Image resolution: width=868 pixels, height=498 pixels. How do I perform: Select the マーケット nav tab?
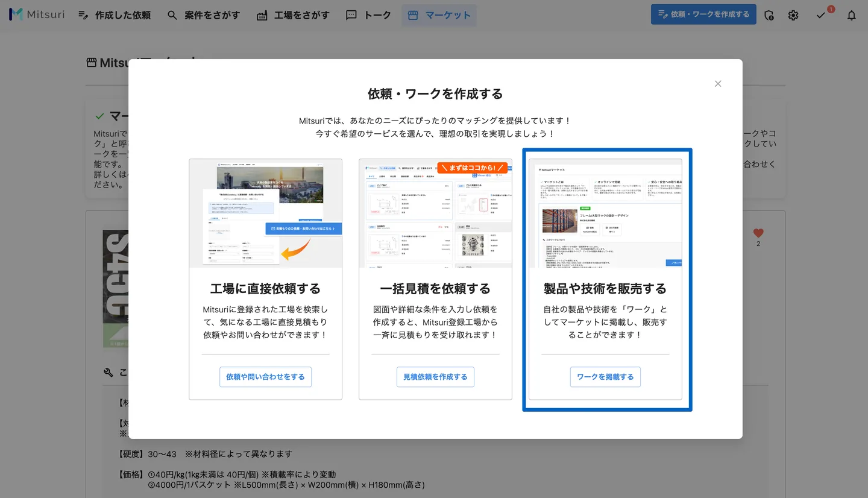pos(439,15)
